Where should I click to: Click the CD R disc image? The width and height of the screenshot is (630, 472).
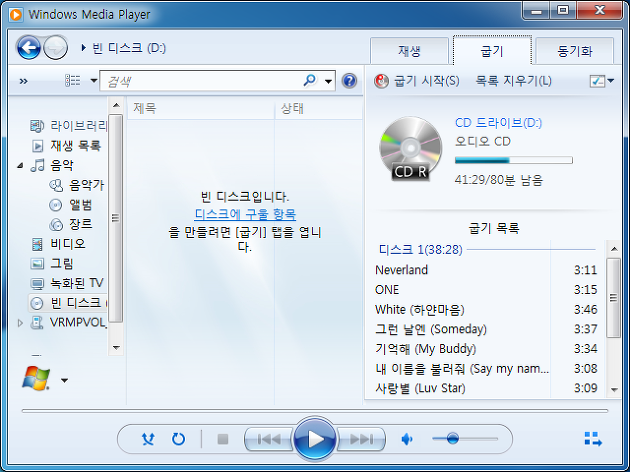[x=410, y=149]
